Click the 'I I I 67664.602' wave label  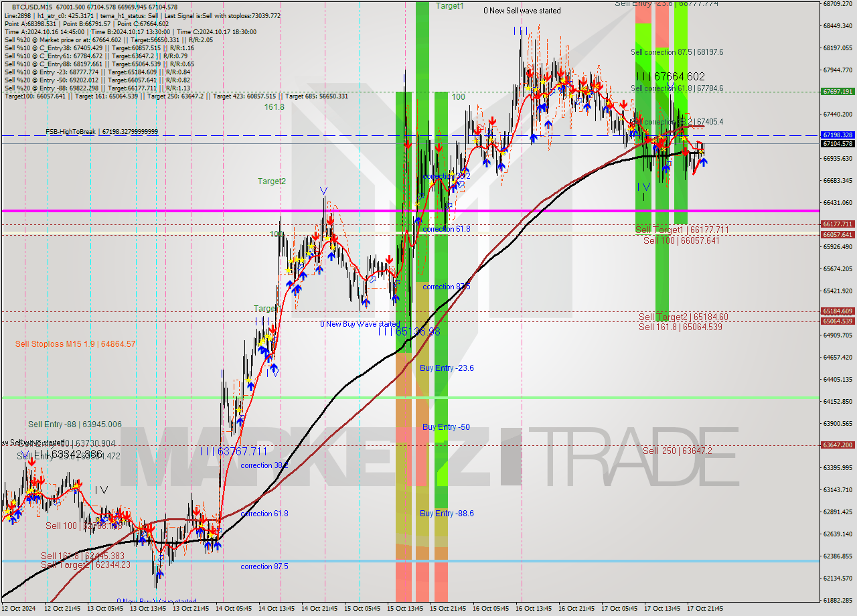click(x=670, y=76)
